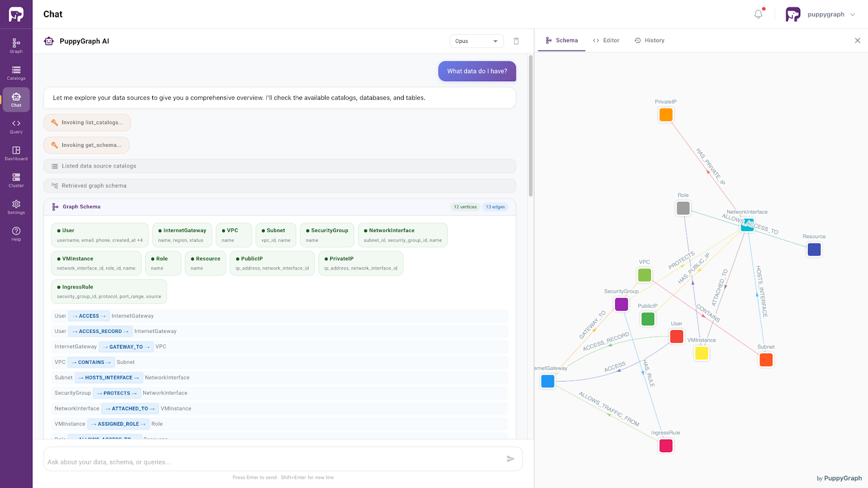The height and width of the screenshot is (488, 868).
Task: Open the Catalogs sidebar section
Action: point(16,73)
